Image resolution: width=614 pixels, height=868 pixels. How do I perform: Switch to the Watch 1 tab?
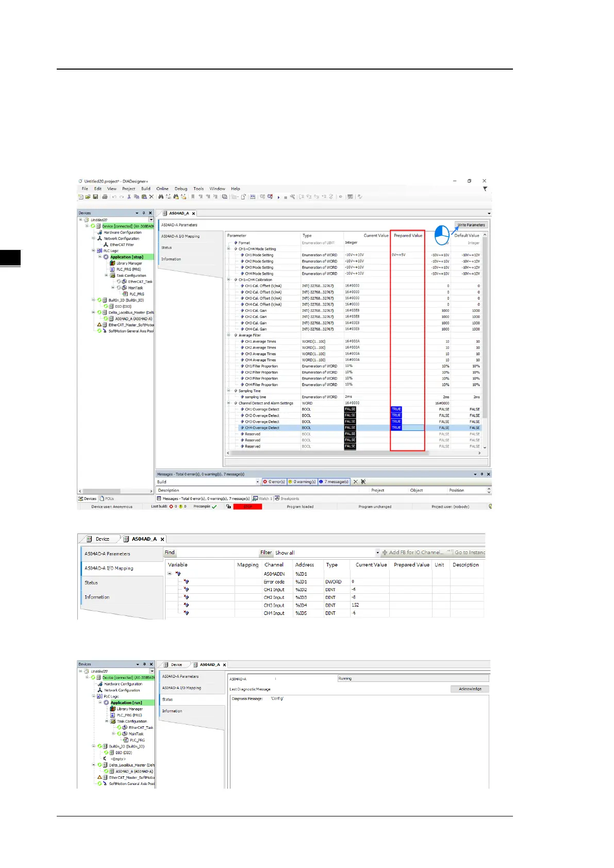262,499
